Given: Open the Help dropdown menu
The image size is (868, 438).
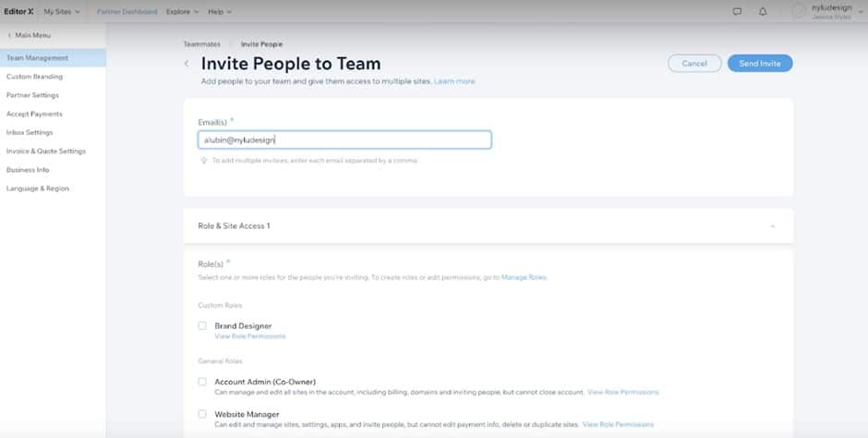Looking at the screenshot, I should point(220,12).
